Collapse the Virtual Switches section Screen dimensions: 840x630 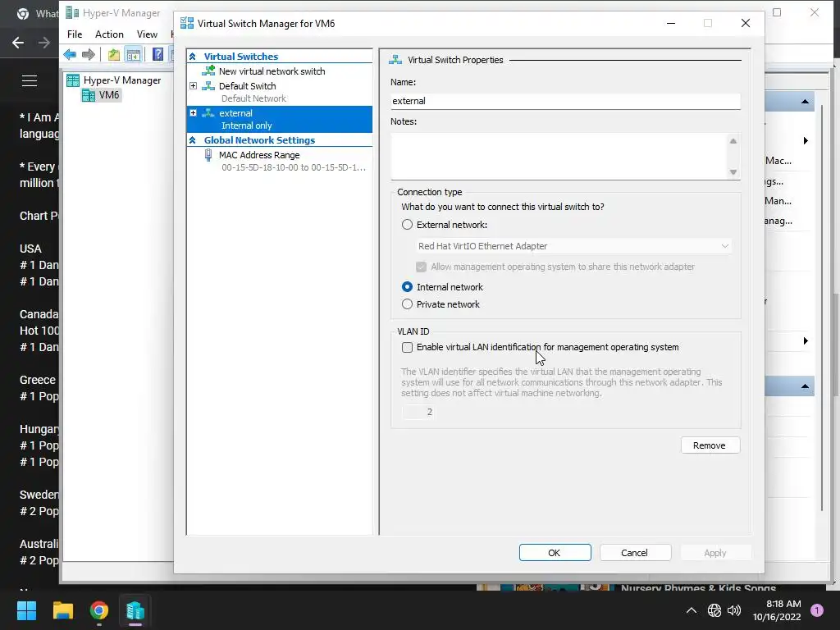click(x=192, y=57)
